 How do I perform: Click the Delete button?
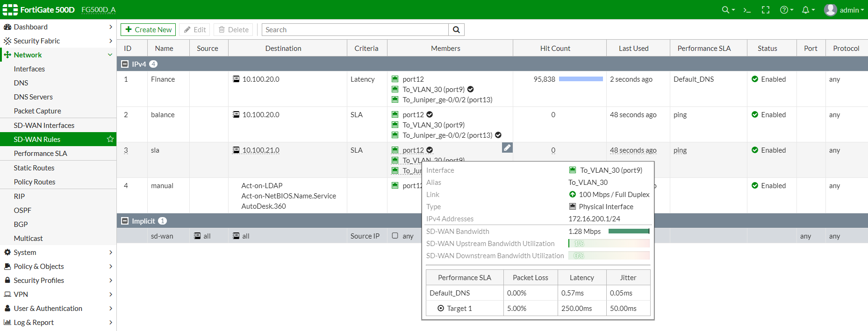point(233,30)
